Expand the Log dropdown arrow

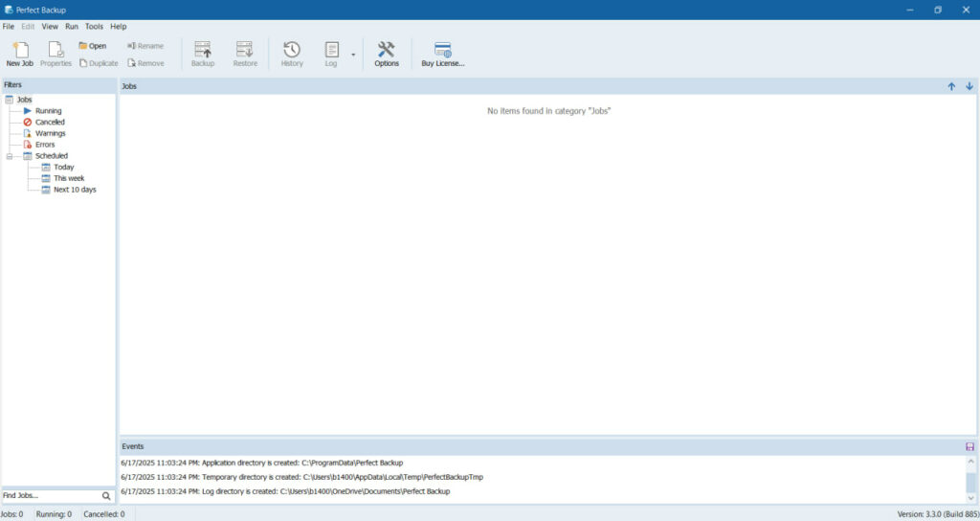click(x=353, y=55)
